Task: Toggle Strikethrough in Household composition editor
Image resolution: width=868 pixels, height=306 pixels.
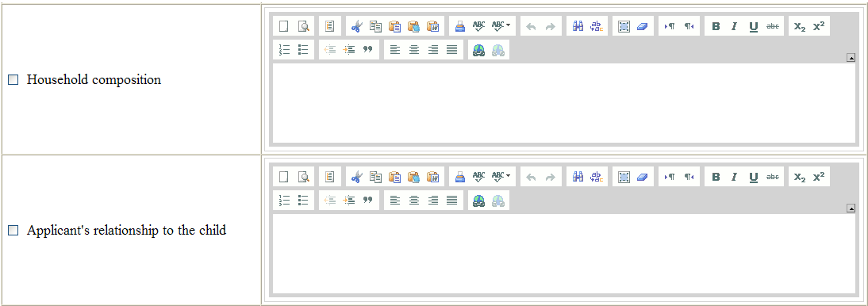Action: (x=773, y=26)
